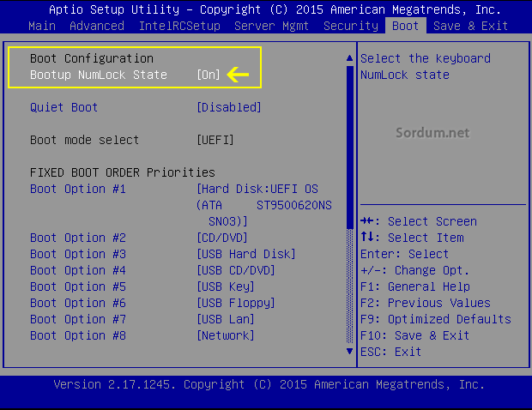Switch to the Advanced tab
Viewport: 532px width, 410px height.
[97, 26]
